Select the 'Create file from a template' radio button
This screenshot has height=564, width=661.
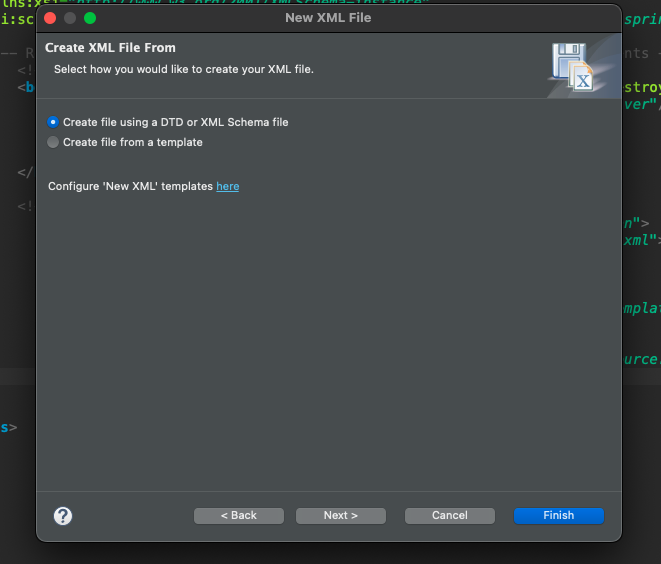click(x=53, y=142)
